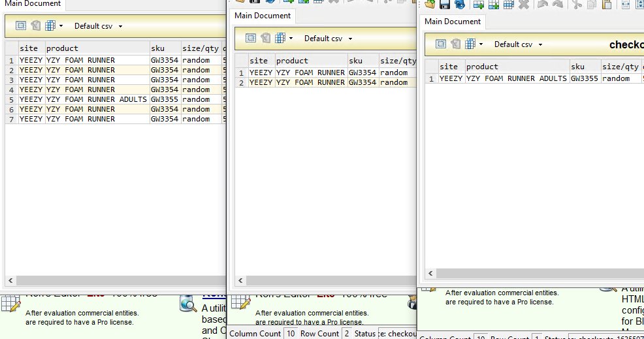Viewport: 644px width, 339px height.
Task: Click scroll-left arrow in middle window scrollbar
Action: (240, 280)
